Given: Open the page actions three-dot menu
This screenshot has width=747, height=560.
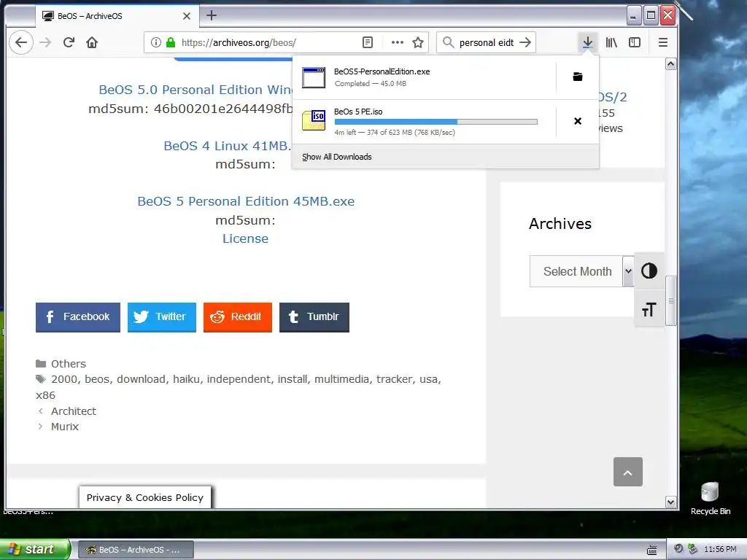Looking at the screenshot, I should pyautogui.click(x=398, y=42).
